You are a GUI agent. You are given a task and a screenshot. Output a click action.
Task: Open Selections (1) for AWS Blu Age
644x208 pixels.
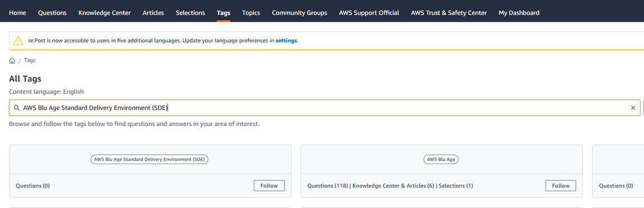click(x=456, y=186)
